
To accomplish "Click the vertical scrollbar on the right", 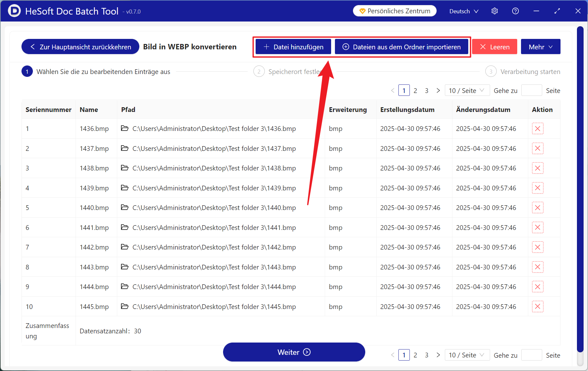I will 580,190.
